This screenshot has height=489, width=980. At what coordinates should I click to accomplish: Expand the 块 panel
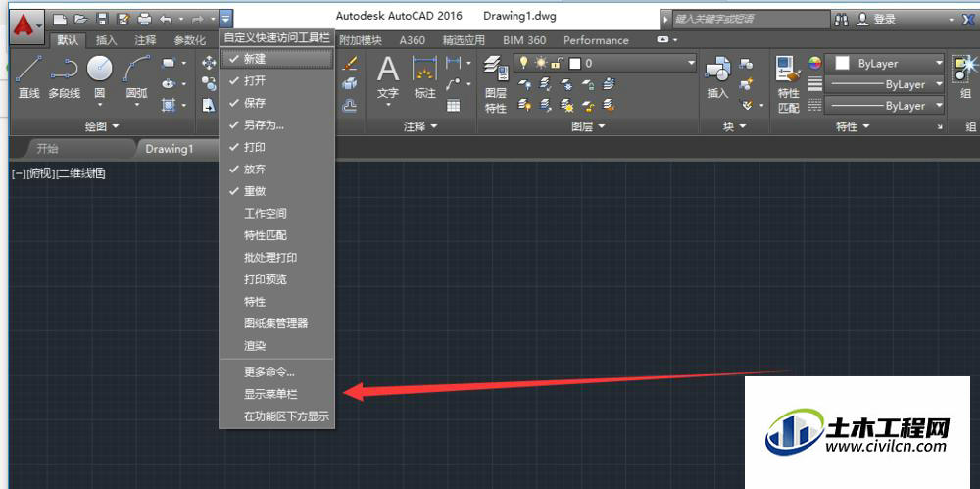735,126
